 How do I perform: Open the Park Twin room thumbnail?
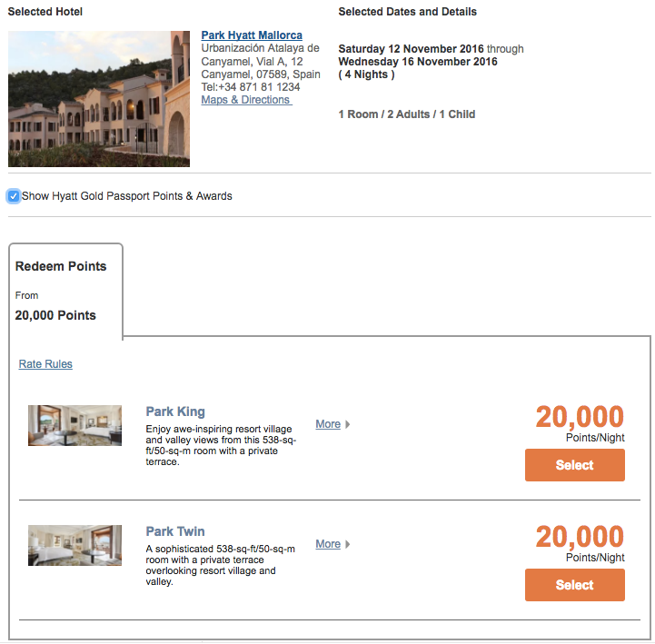pyautogui.click(x=74, y=545)
